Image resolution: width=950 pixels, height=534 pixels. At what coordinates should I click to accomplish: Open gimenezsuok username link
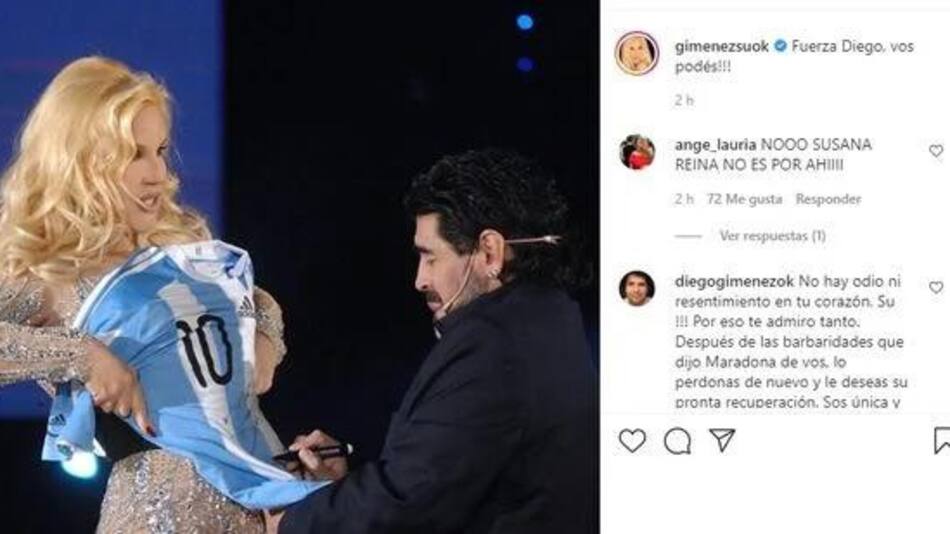coord(722,46)
